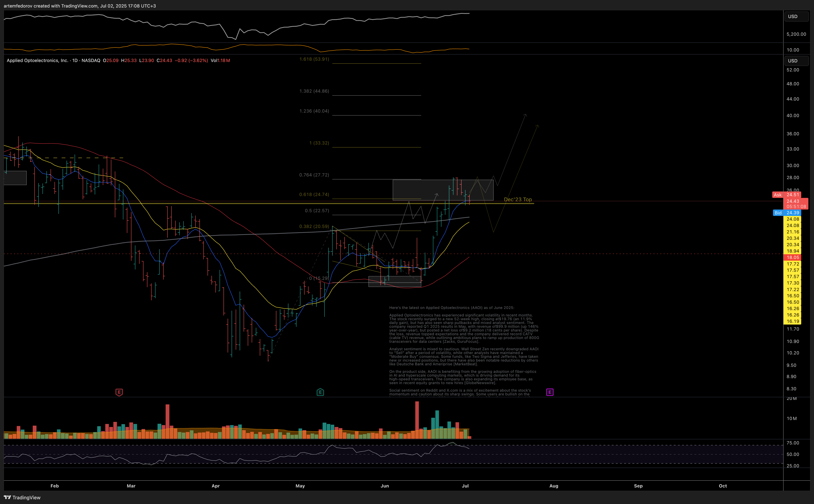Click the Oct label on time axis
Image resolution: width=814 pixels, height=504 pixels.
(723, 486)
